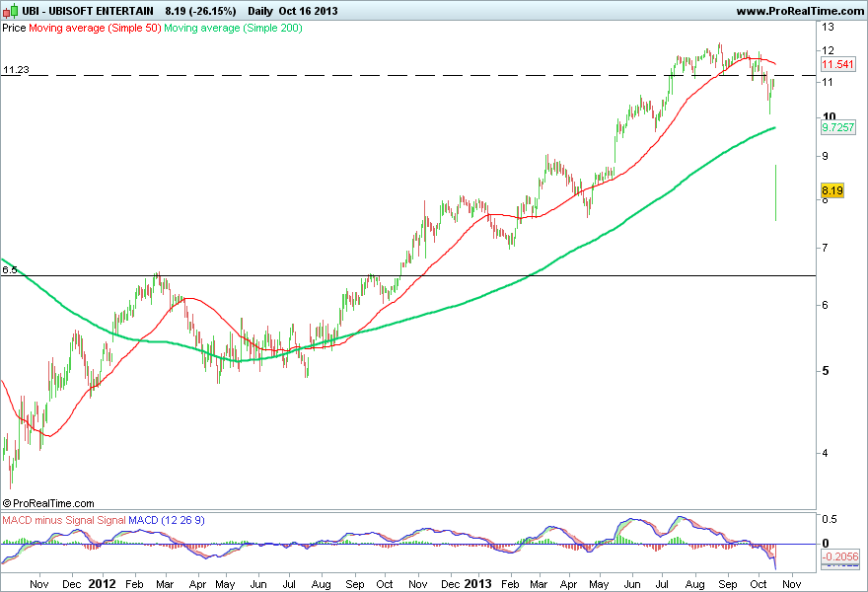Click the green 9.7257 value tag

[x=838, y=127]
